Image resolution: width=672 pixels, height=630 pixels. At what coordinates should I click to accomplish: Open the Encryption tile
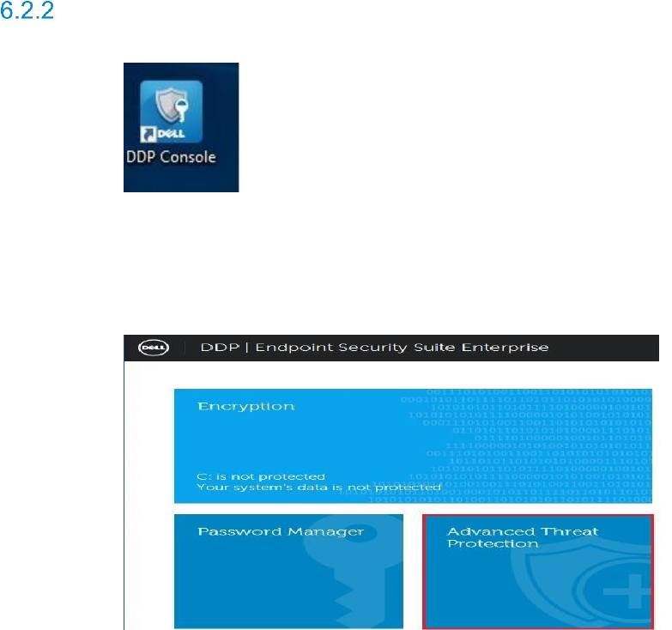pos(413,445)
